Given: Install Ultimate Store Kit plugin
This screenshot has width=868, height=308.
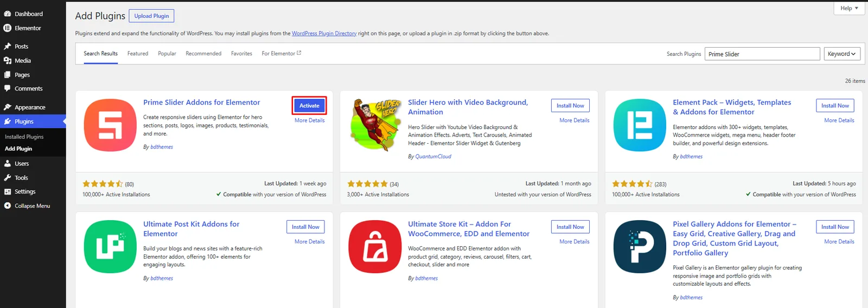Looking at the screenshot, I should (x=570, y=227).
